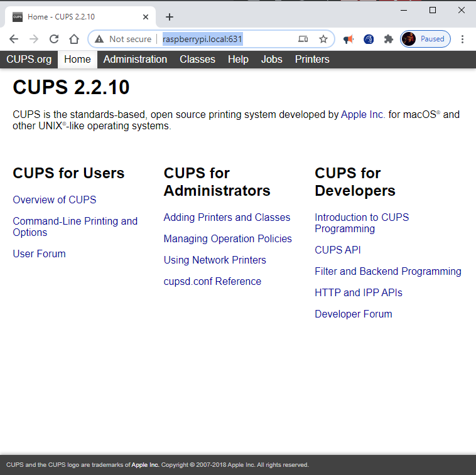Open Managing Operation Policies link
476x475 pixels.
coord(228,238)
